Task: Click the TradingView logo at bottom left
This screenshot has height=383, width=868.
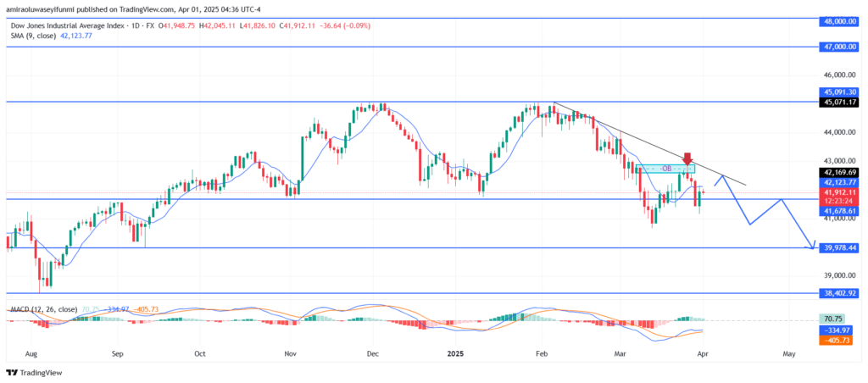Action: pyautogui.click(x=34, y=373)
